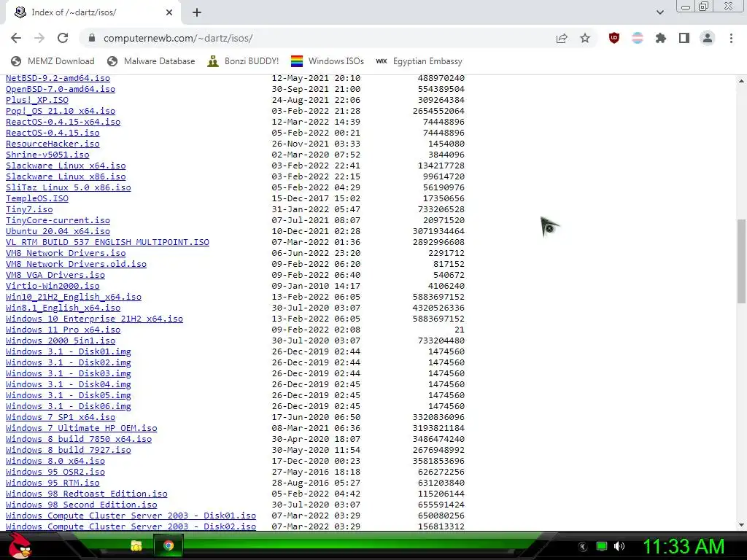Share this page icon in address bar
Image resolution: width=747 pixels, height=560 pixels.
[562, 38]
